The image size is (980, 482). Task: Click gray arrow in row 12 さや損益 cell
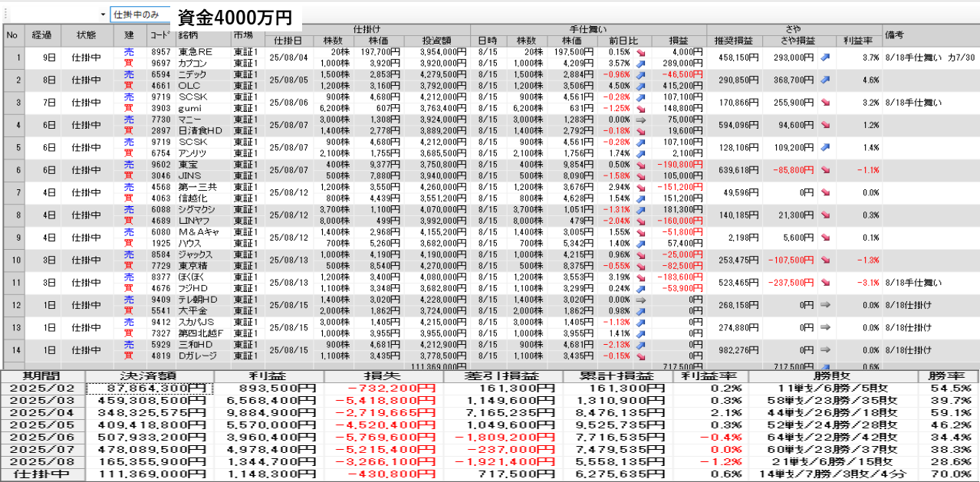[x=824, y=305]
